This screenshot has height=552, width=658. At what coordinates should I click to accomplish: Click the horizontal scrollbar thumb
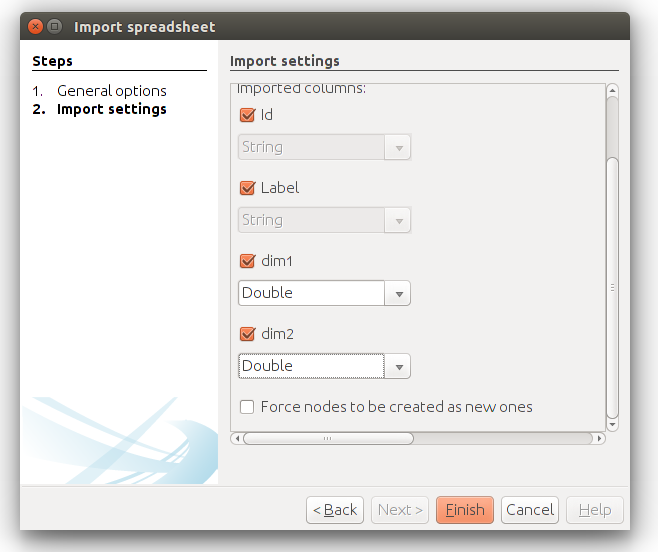pos(328,439)
